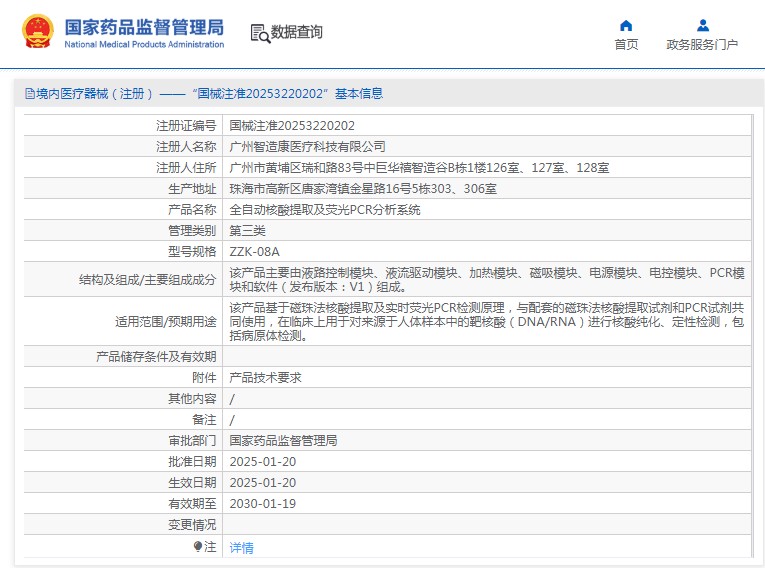The height and width of the screenshot is (568, 765).
Task: Click National Medical Products Administration subtitle
Action: click(144, 44)
